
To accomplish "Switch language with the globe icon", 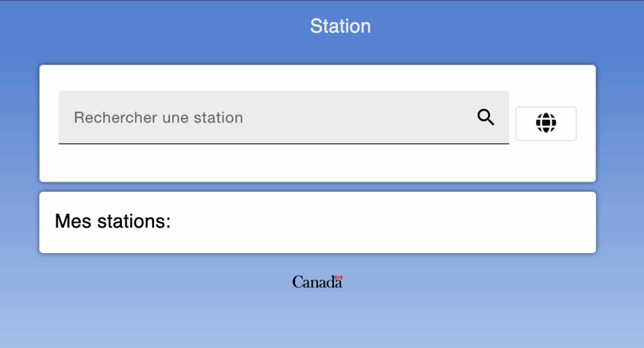I will [x=546, y=123].
